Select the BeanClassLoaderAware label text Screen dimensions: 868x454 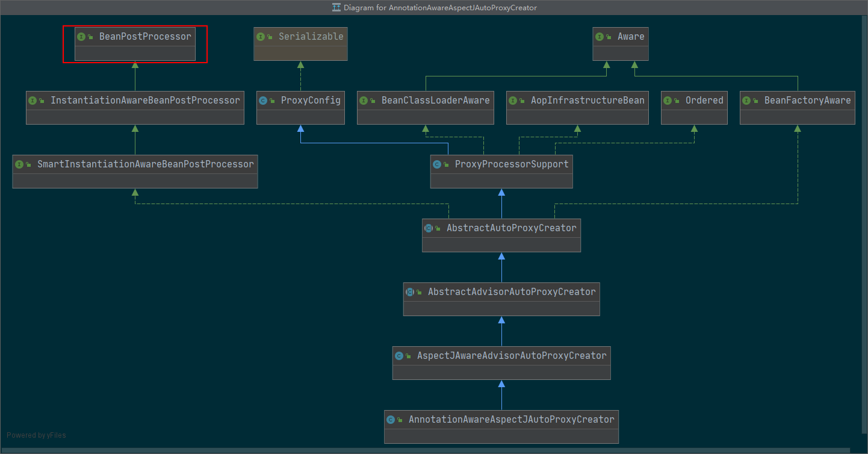tap(436, 101)
